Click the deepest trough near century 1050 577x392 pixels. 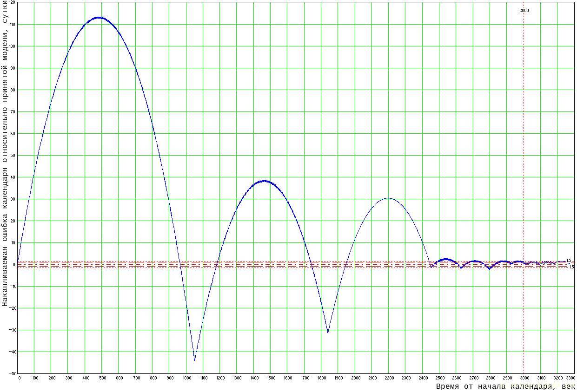pos(194,360)
